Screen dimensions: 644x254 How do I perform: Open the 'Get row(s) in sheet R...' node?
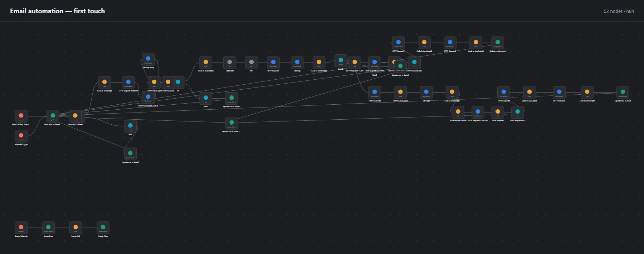click(x=53, y=116)
